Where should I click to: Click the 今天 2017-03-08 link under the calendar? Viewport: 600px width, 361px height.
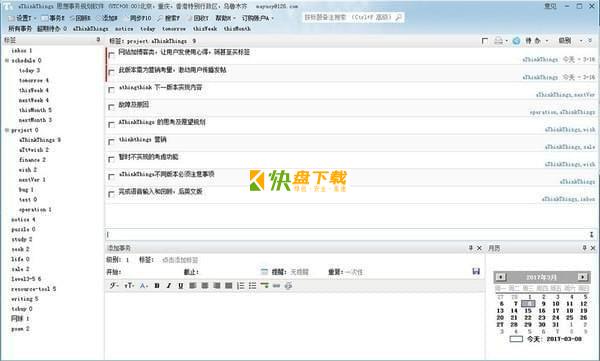554,339
